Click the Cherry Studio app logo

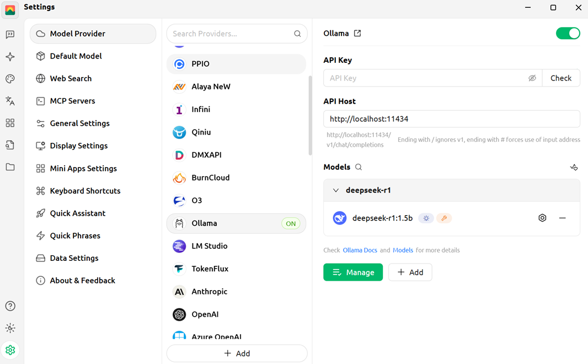pyautogui.click(x=10, y=10)
